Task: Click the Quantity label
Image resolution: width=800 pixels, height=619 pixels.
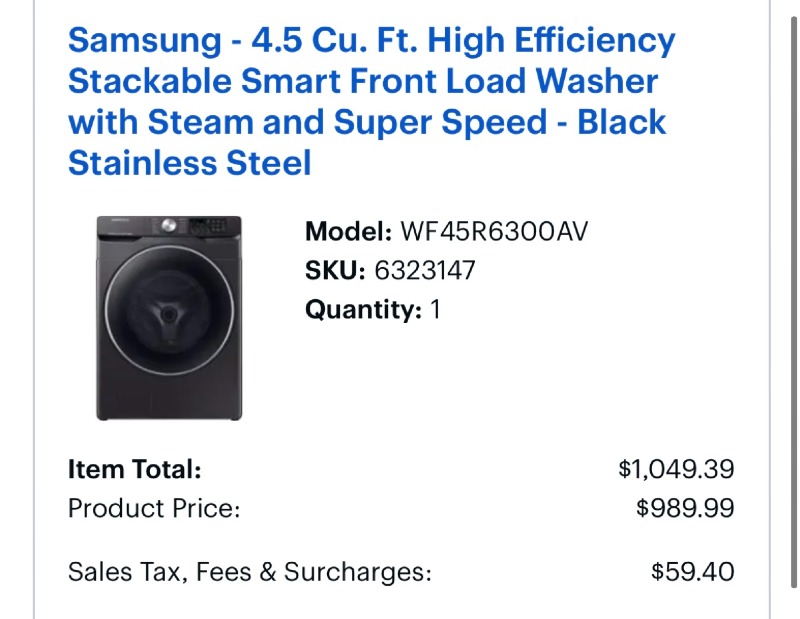Action: coord(363,309)
